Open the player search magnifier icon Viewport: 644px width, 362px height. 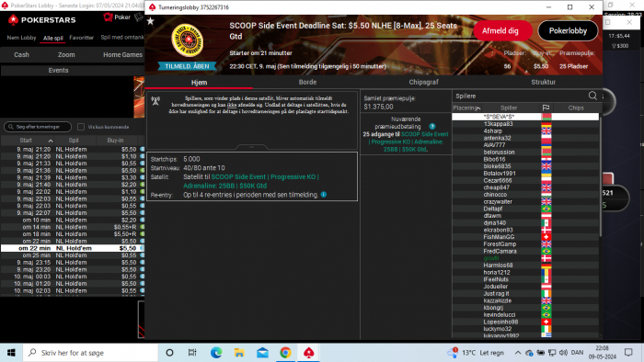(x=592, y=96)
